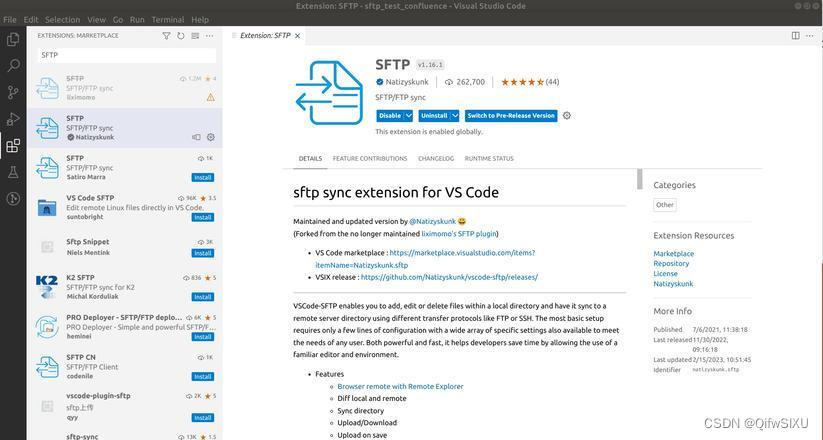The image size is (823, 440).
Task: Click the filter extensions funnel icon
Action: pyautogui.click(x=166, y=36)
